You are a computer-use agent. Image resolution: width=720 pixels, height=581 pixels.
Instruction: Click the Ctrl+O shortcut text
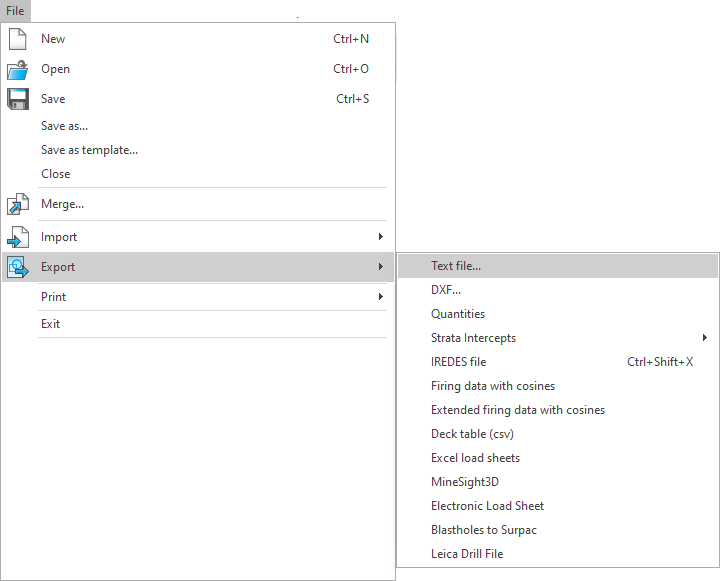(351, 69)
